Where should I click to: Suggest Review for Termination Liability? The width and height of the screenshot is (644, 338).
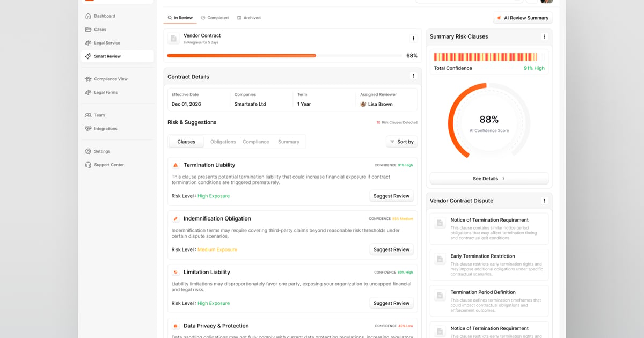391,196
